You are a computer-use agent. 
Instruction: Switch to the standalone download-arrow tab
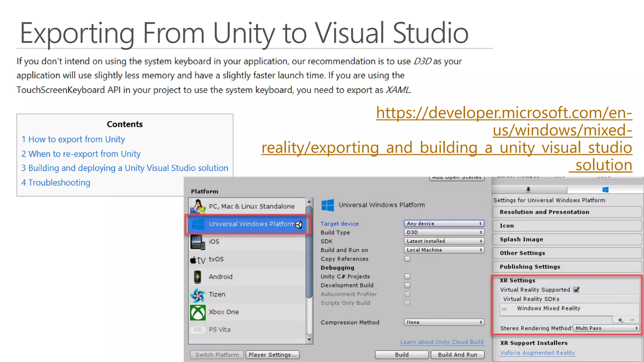click(528, 189)
